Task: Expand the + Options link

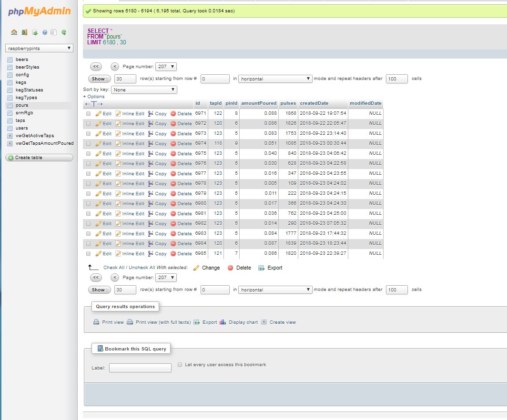Action: click(94, 97)
